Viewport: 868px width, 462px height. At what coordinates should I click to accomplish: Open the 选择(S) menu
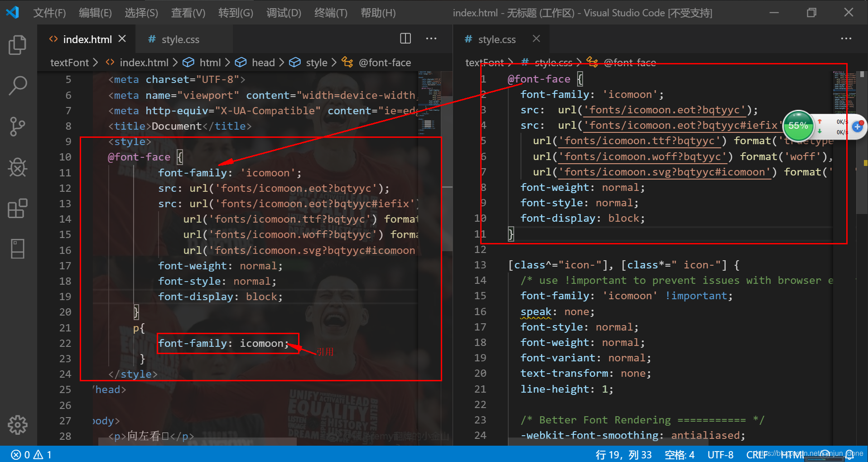pyautogui.click(x=141, y=13)
